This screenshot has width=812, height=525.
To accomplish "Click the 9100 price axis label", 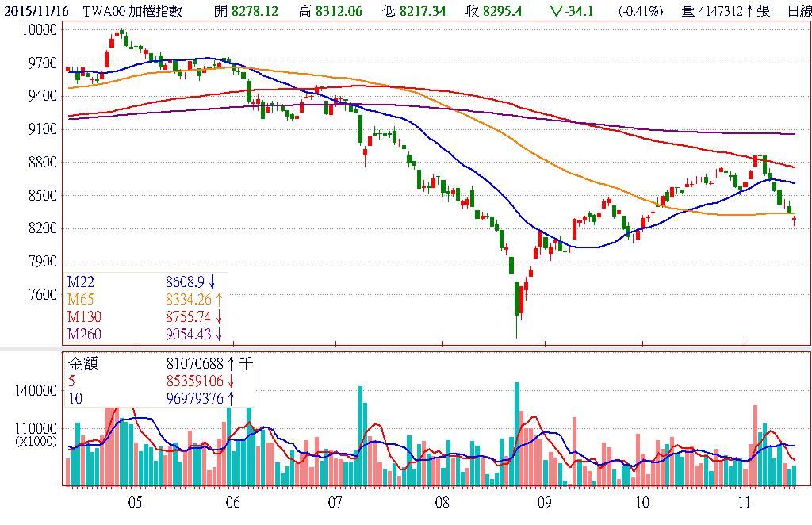I will (x=43, y=129).
